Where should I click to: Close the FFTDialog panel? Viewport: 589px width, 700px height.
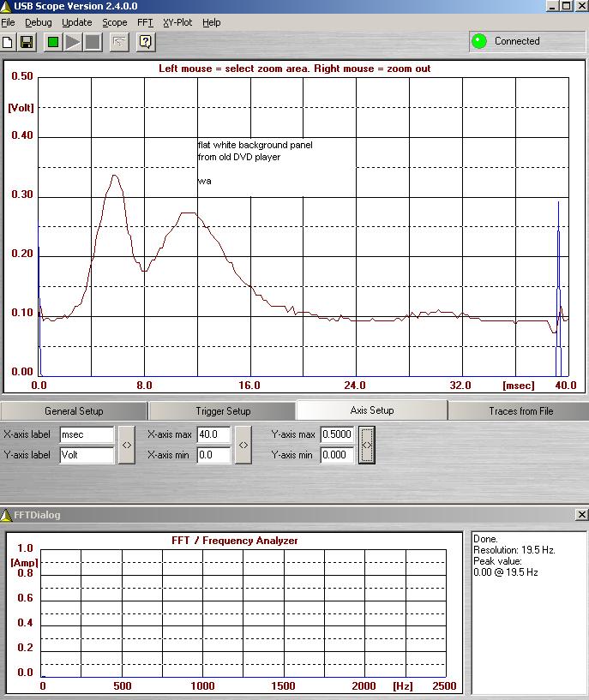(581, 515)
